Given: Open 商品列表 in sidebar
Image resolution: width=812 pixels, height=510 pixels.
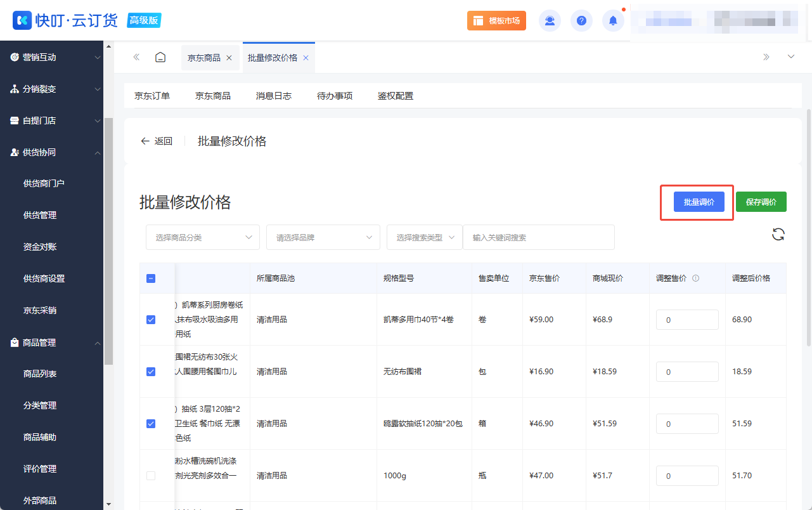Looking at the screenshot, I should click(40, 374).
